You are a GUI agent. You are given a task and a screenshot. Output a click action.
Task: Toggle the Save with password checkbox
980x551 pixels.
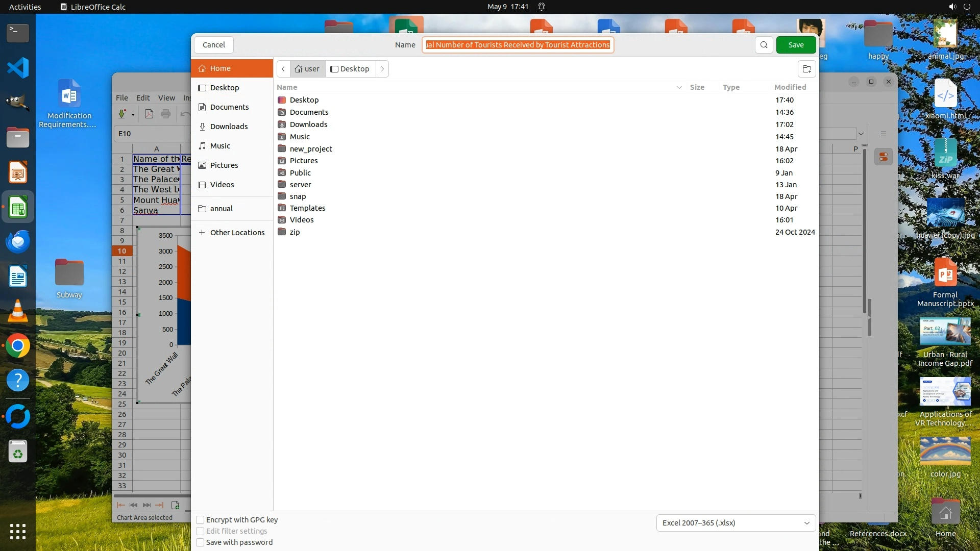click(x=201, y=542)
